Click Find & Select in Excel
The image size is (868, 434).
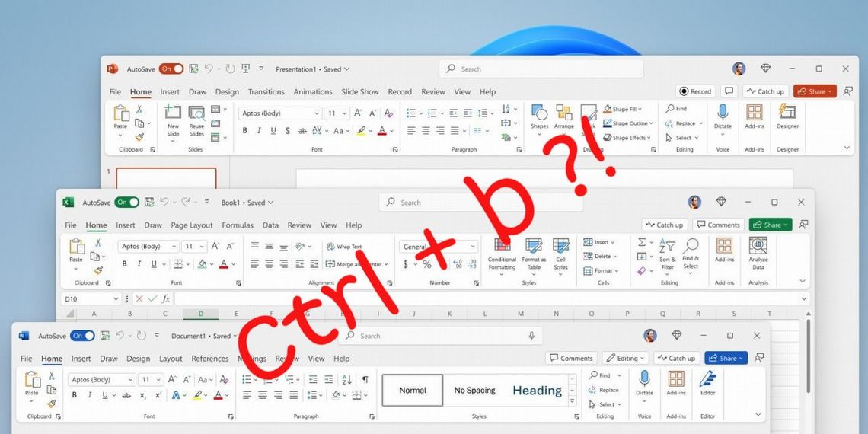point(691,255)
